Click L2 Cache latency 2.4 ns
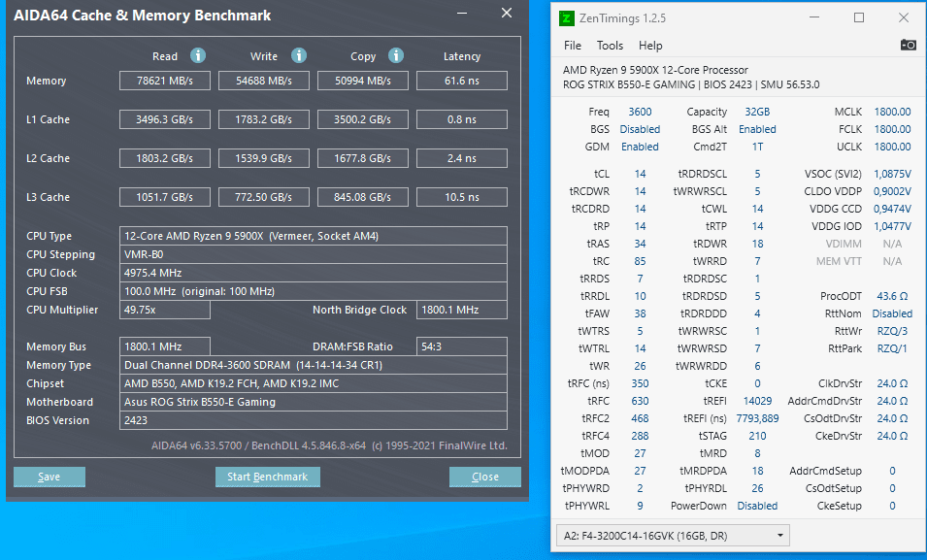This screenshot has height=560, width=927. 462,158
